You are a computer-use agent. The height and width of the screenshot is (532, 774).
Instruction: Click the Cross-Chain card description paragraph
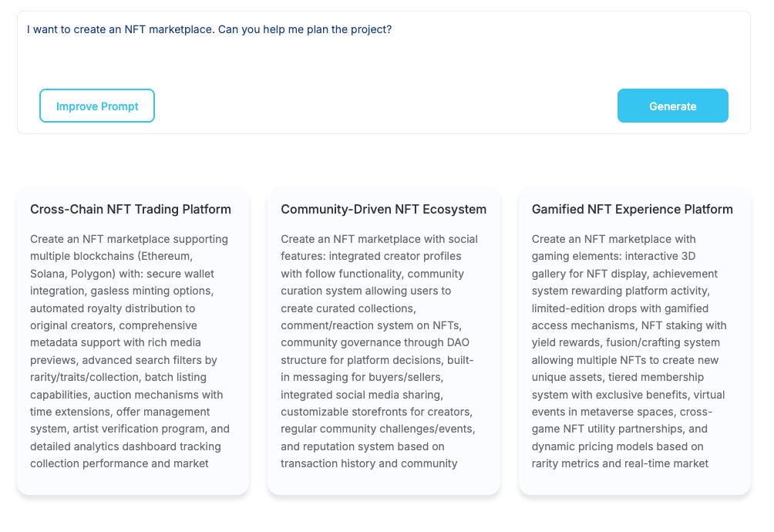coord(130,351)
